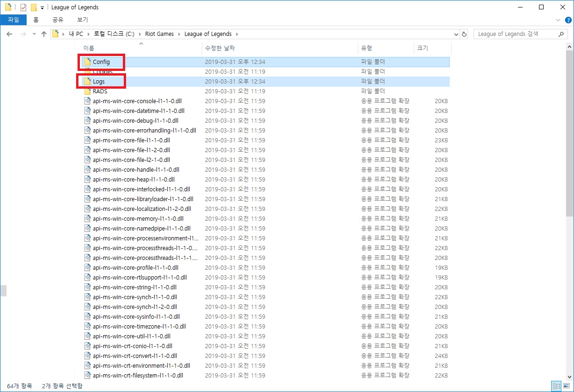The height and width of the screenshot is (392, 574).
Task: Select api-ms-win-core-libraryloader-l1-1-0.dll file name
Action: [x=143, y=199]
